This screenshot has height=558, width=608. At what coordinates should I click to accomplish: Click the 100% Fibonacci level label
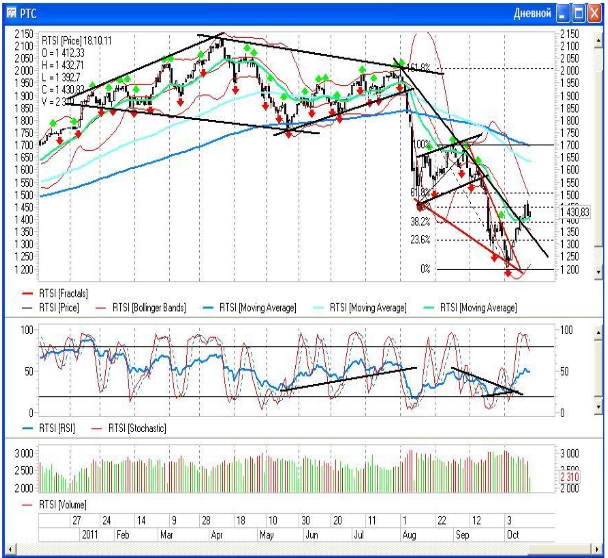(x=422, y=144)
